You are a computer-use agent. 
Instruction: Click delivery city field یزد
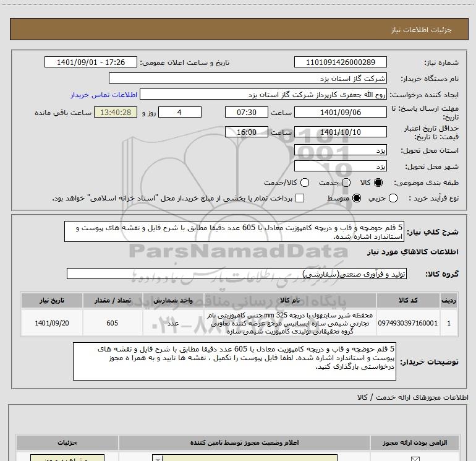click(340, 166)
